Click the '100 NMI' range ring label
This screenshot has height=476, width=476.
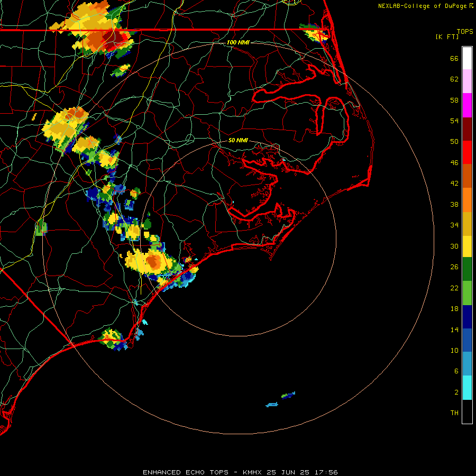(x=238, y=42)
